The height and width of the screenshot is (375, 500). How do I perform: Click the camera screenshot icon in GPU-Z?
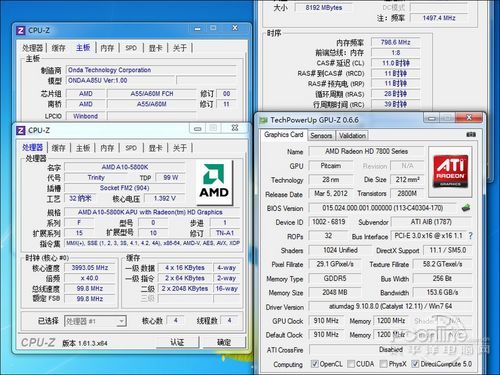tap(471, 134)
